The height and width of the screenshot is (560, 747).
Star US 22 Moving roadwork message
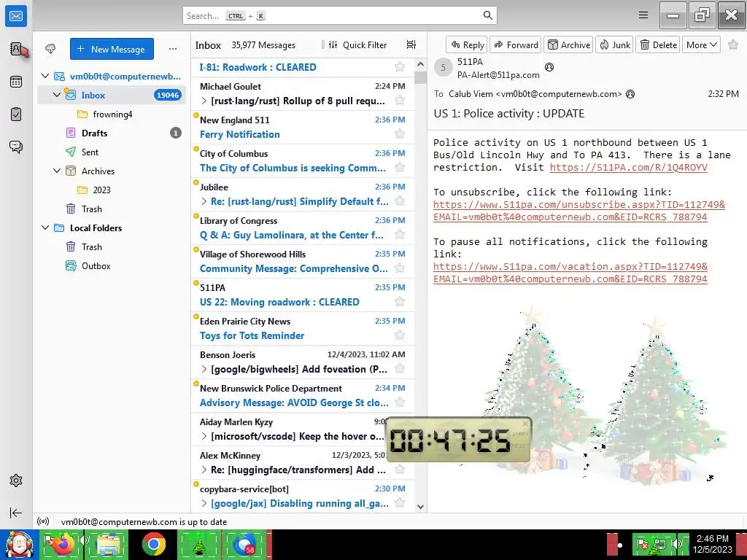[x=400, y=301]
